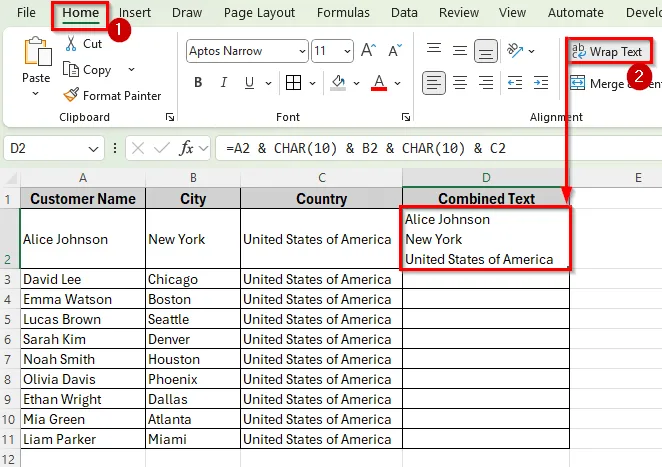Expand font color dropdown arrow
This screenshot has height=467, width=662.
(397, 83)
